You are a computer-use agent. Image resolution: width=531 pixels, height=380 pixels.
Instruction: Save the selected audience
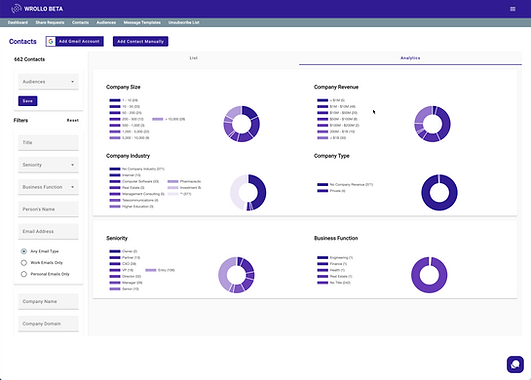pos(27,101)
